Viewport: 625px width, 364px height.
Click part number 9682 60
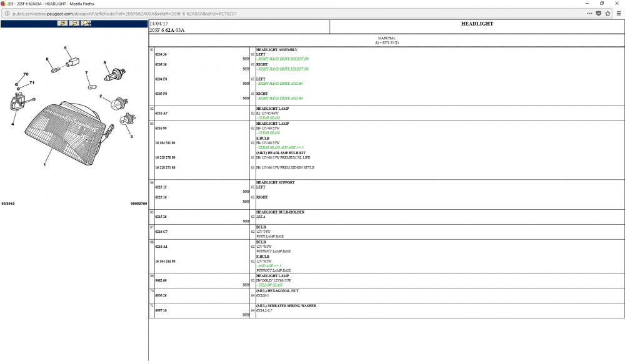161,280
